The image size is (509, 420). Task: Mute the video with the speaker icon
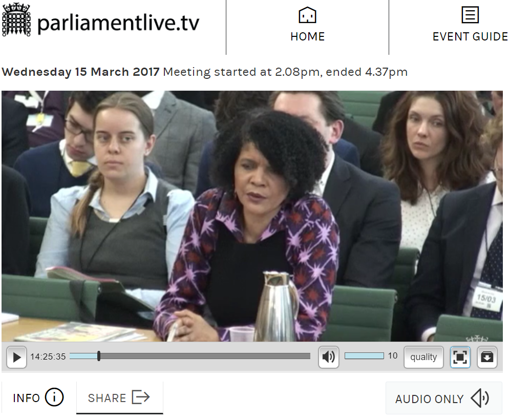coord(329,357)
